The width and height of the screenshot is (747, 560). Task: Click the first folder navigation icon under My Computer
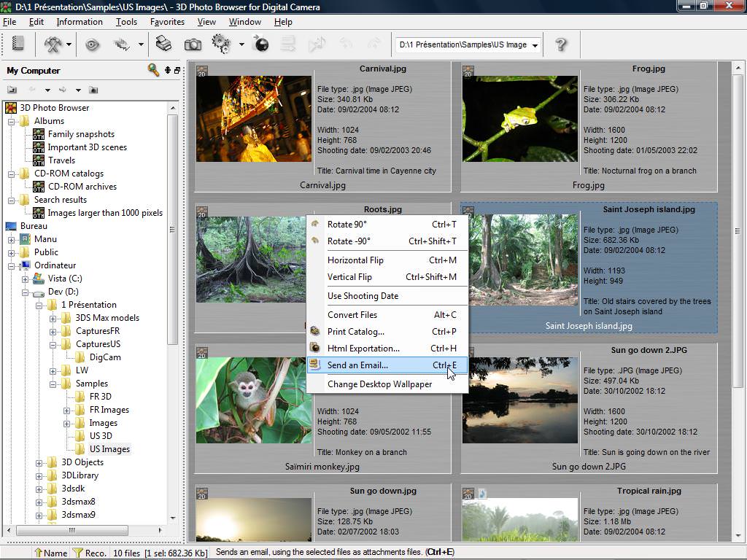(12, 90)
